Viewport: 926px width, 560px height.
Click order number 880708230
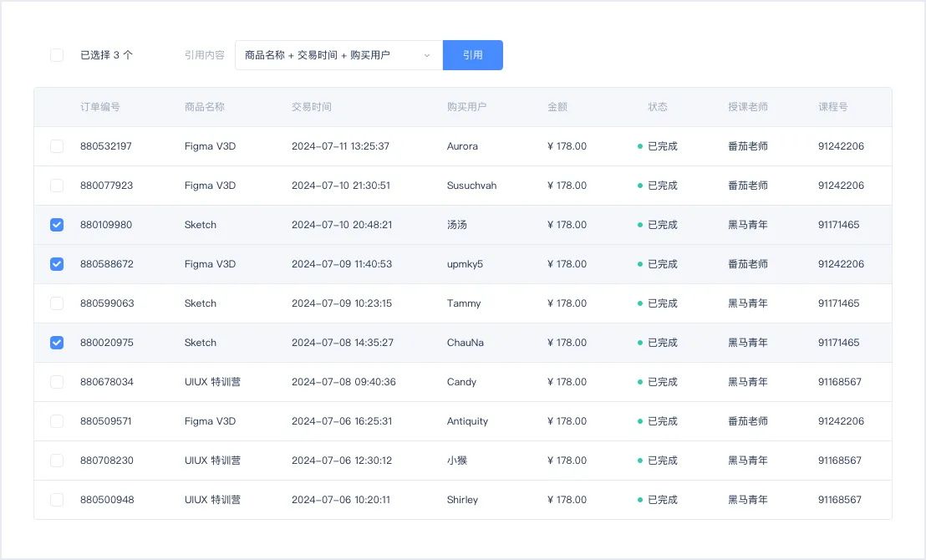tap(107, 461)
